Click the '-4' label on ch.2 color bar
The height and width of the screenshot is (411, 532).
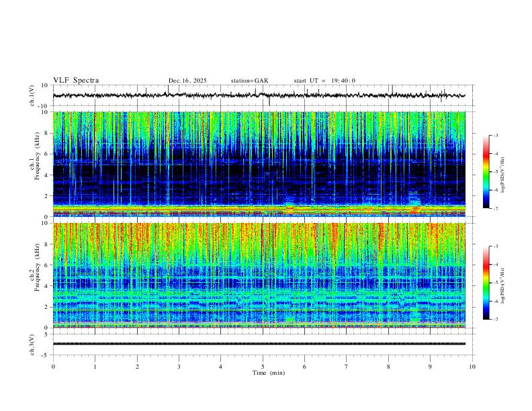point(495,265)
